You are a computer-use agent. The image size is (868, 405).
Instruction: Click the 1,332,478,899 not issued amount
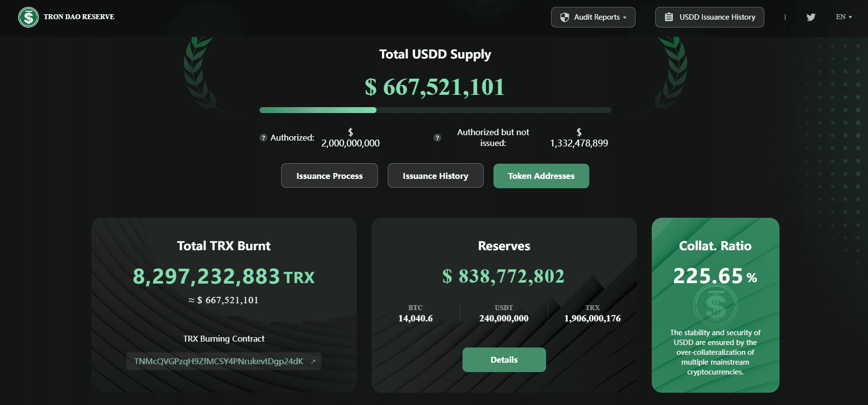point(579,143)
